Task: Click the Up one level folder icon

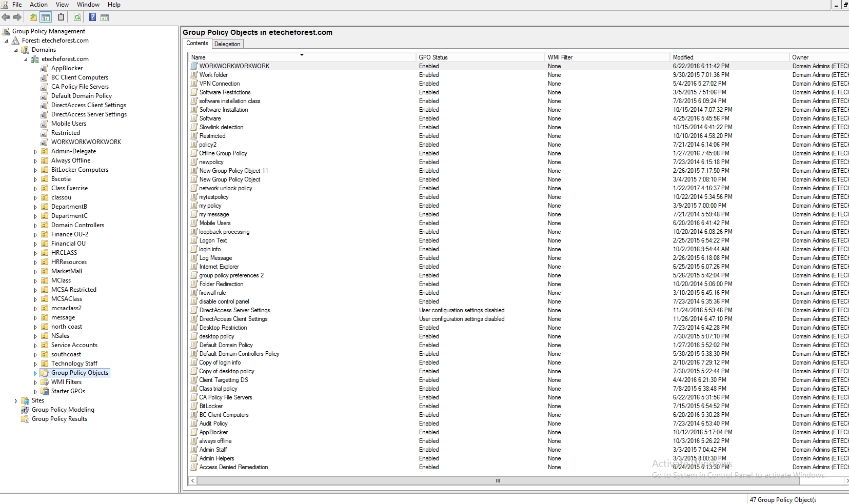Action: 33,17
